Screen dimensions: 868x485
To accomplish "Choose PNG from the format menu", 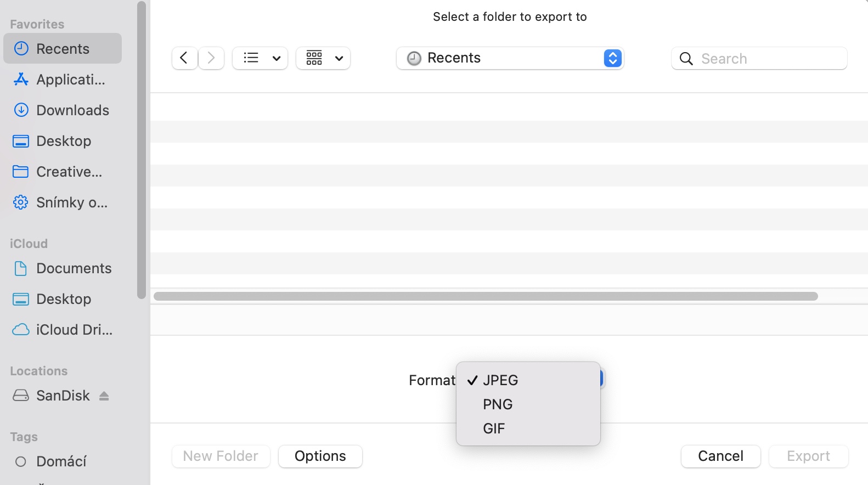I will [x=498, y=404].
